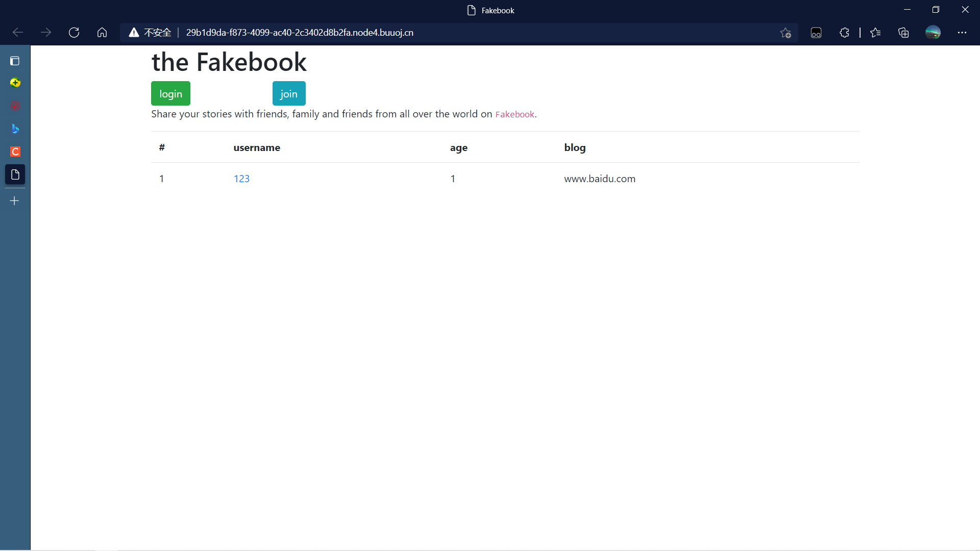
Task: Go to browser home page icon
Action: [x=102, y=33]
